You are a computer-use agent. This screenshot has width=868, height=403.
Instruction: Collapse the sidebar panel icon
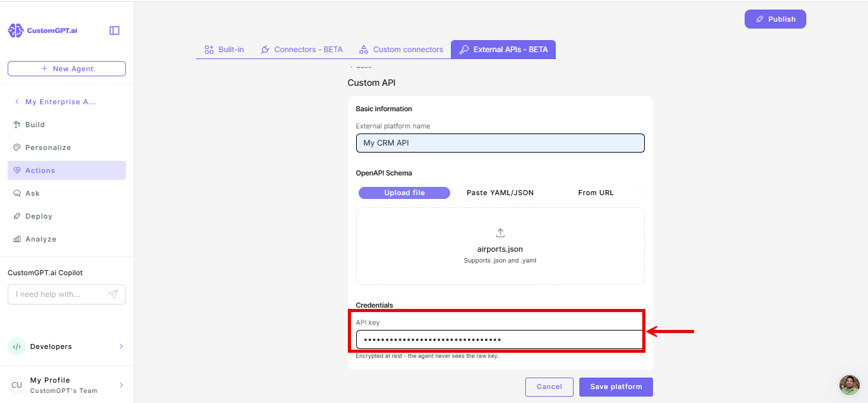pyautogui.click(x=114, y=31)
